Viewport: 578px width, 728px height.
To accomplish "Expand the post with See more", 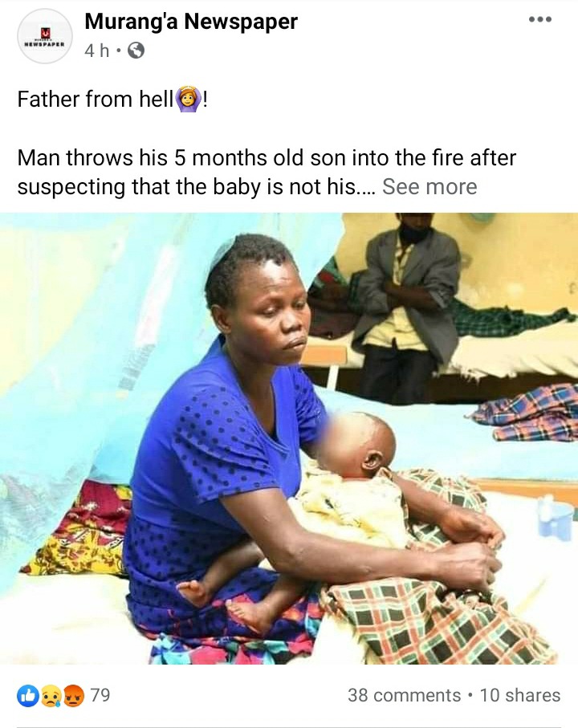I will (x=429, y=187).
